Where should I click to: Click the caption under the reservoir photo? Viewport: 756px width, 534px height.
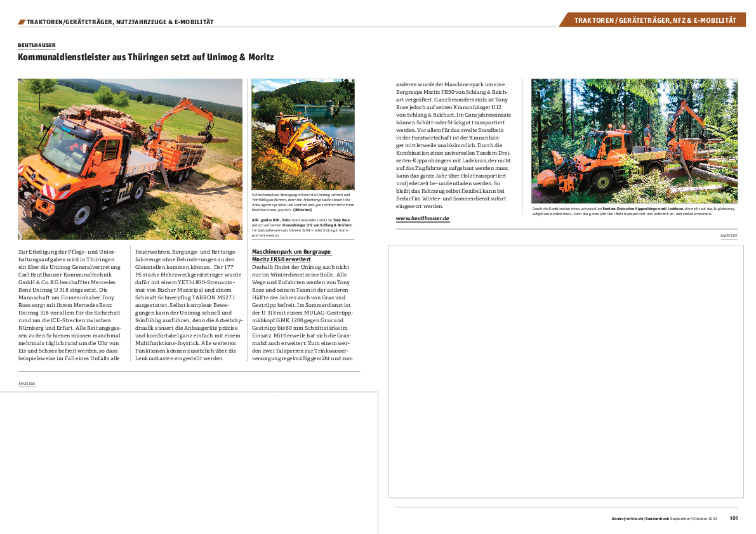(x=303, y=212)
